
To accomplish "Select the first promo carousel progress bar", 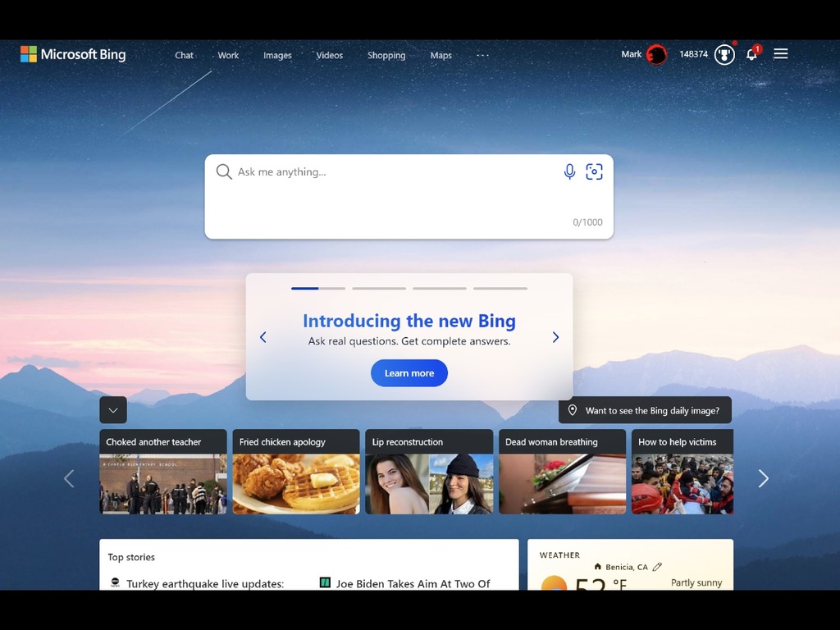I will 318,288.
